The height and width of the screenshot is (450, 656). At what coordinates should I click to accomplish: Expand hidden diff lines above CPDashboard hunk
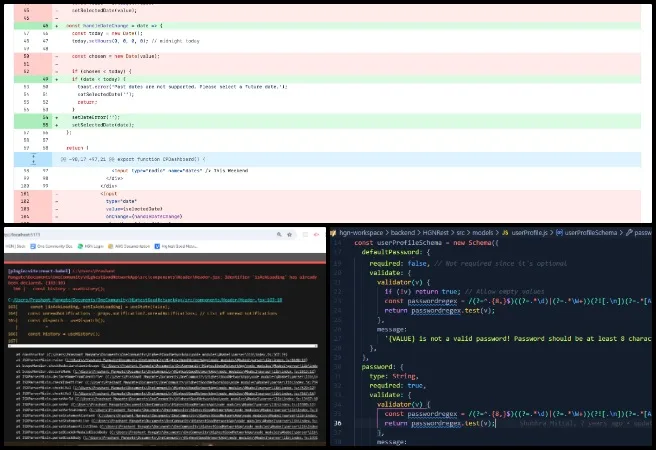pos(33,159)
